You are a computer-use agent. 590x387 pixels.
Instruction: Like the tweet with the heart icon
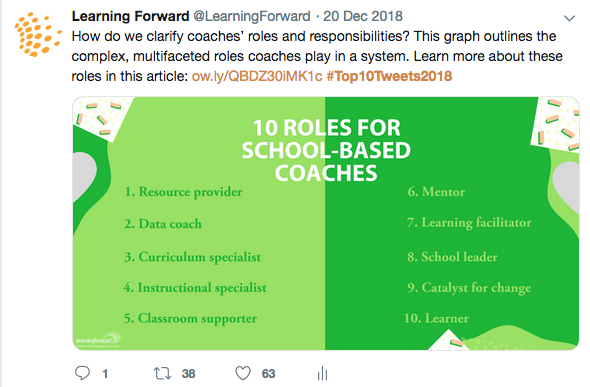point(243,373)
